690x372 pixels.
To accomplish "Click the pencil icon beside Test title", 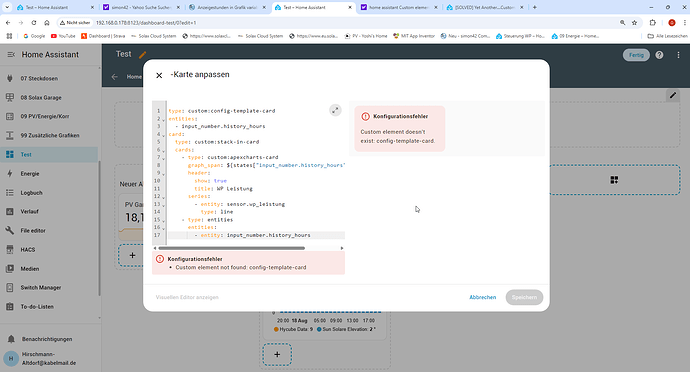I will click(143, 55).
